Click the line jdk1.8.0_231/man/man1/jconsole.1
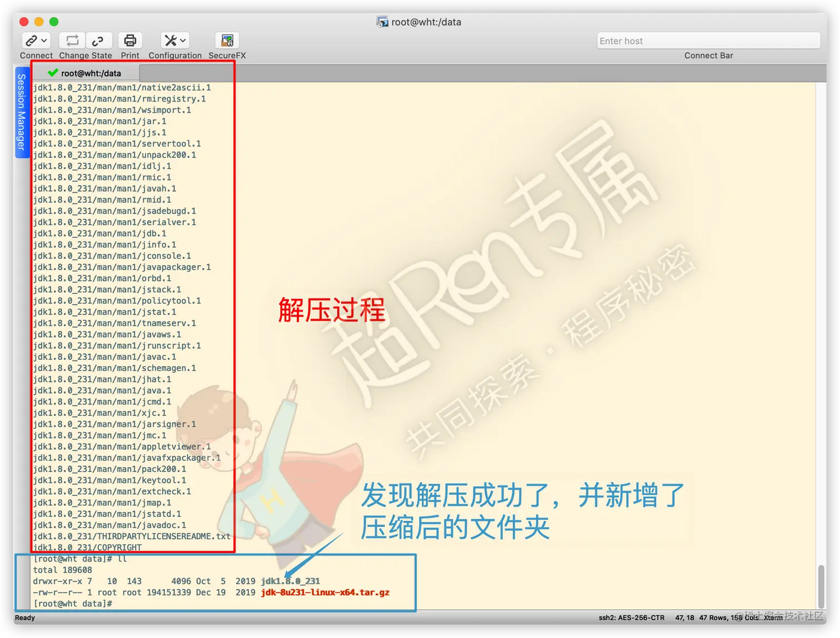Viewport: 840px width, 638px height. pos(112,256)
